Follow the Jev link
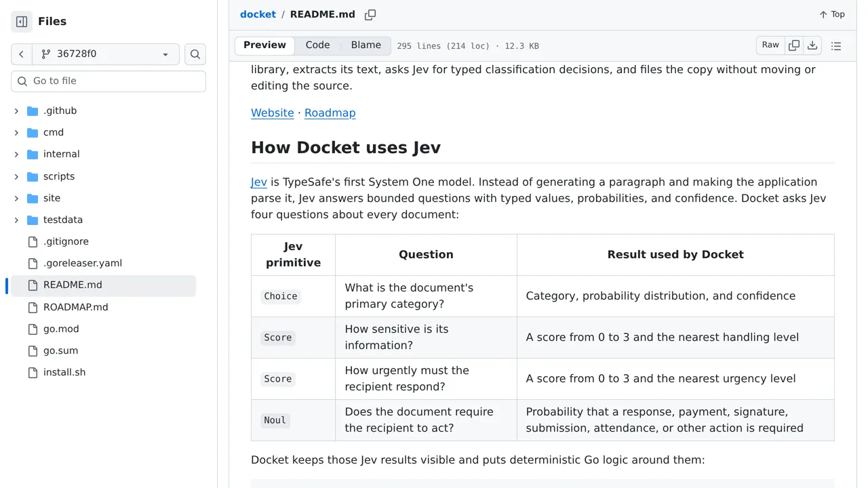 259,182
